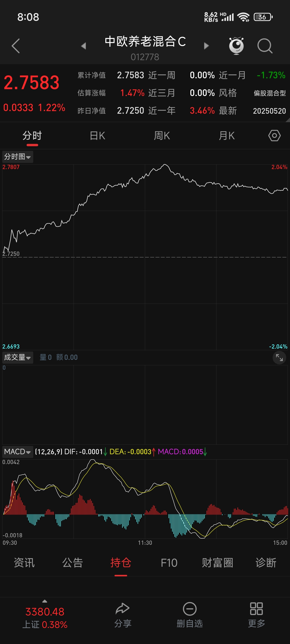The height and width of the screenshot is (644, 290).
Task: Expand chart with fullscreen arrows icon
Action: (279, 357)
